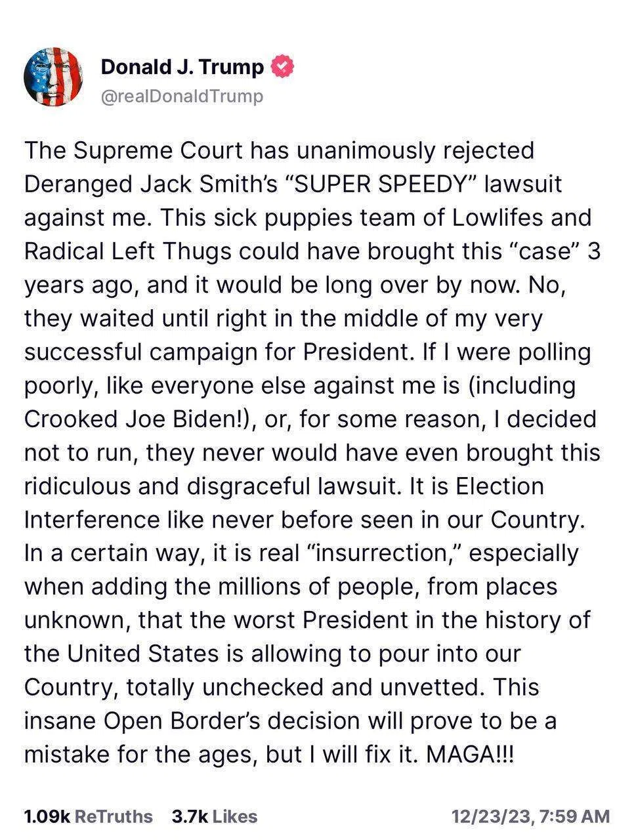Screen dimensions: 634x840
Task: Open the Donald J. Trump display name
Action: pyautogui.click(x=183, y=67)
